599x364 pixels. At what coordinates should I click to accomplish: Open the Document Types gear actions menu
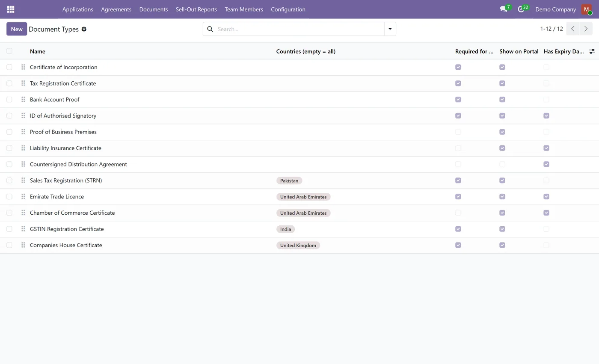click(84, 29)
